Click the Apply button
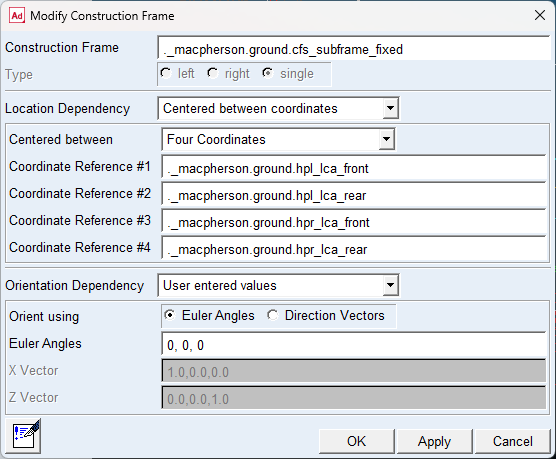Image resolution: width=556 pixels, height=459 pixels. pyautogui.click(x=434, y=441)
